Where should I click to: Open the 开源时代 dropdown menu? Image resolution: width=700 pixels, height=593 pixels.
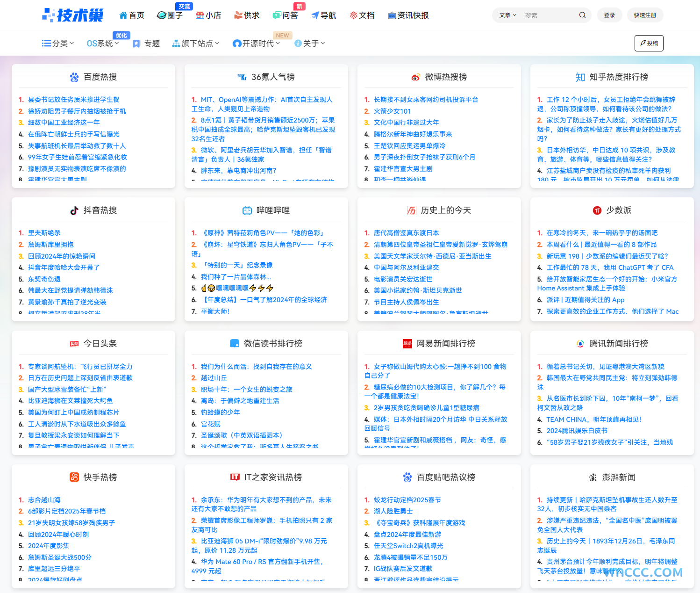tap(256, 43)
